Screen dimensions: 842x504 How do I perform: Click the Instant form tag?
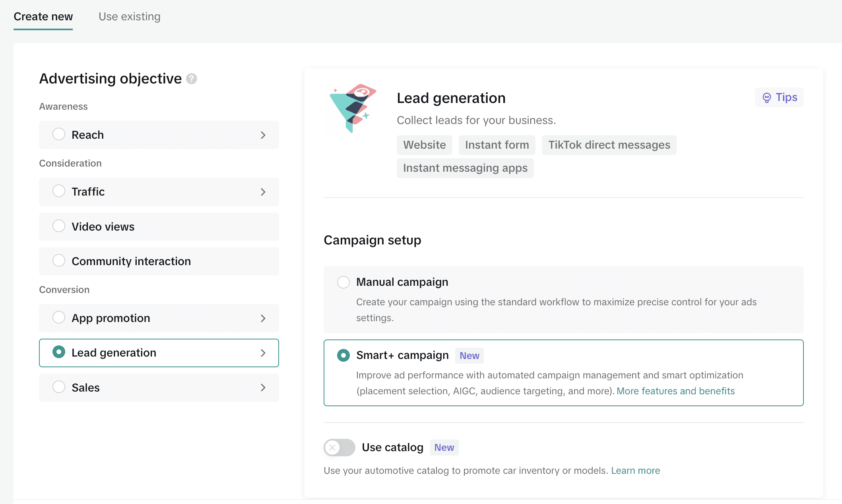pos(497,145)
